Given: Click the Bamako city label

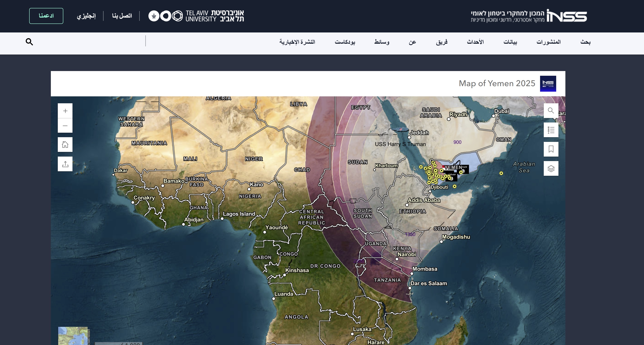Looking at the screenshot, I should (x=174, y=181).
